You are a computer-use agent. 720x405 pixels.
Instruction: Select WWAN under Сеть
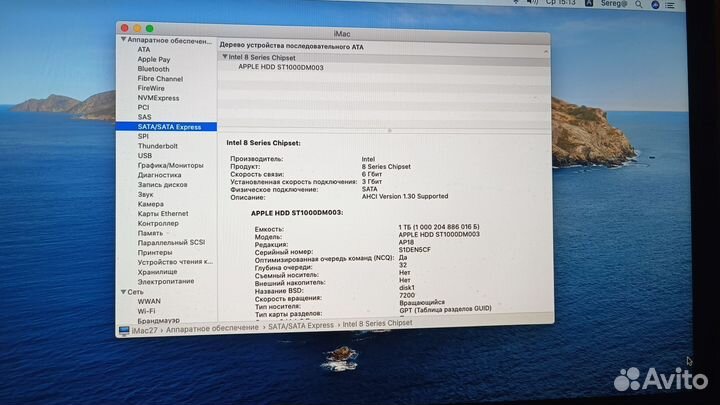coord(149,301)
